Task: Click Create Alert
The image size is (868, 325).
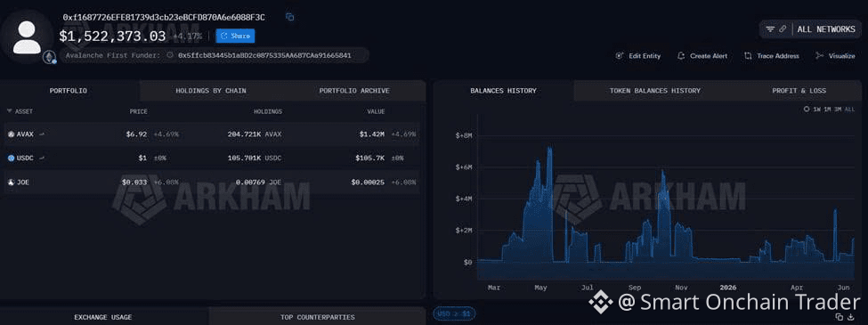Action: 702,56
